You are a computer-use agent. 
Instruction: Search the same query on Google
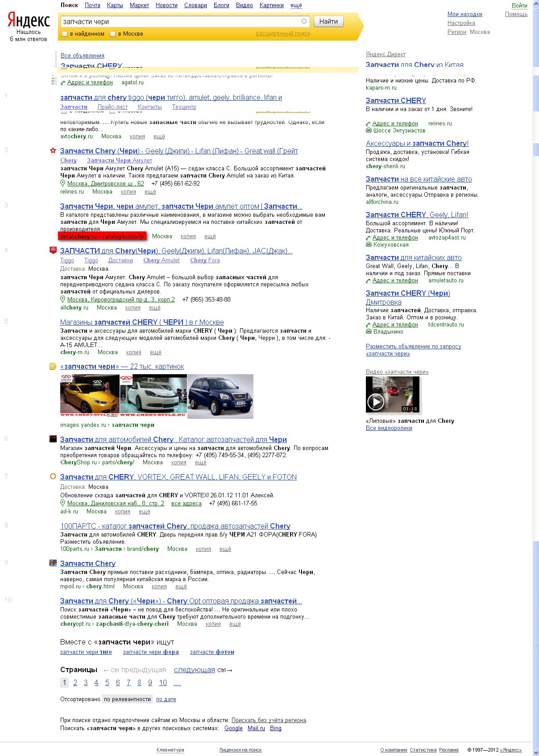[x=233, y=728]
